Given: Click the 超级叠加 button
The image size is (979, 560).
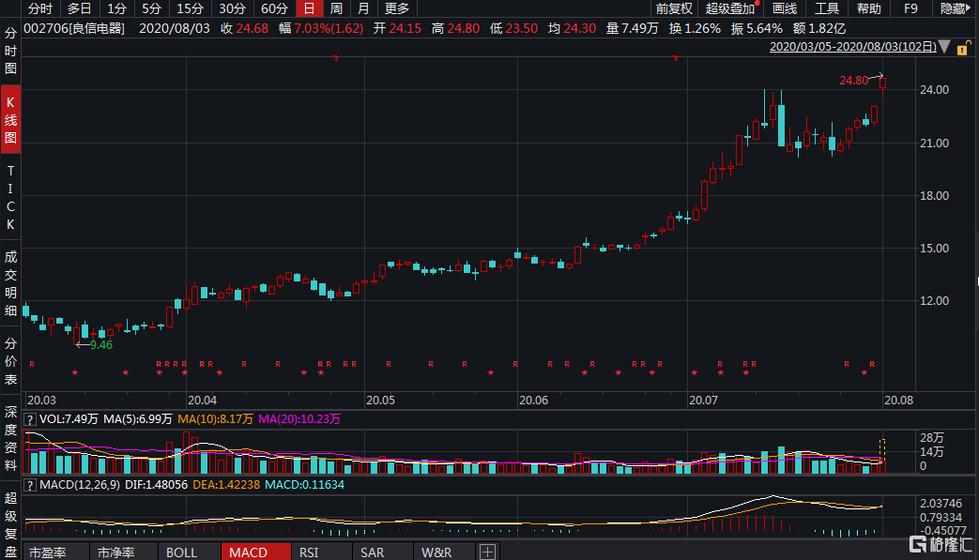Looking at the screenshot, I should click(730, 8).
